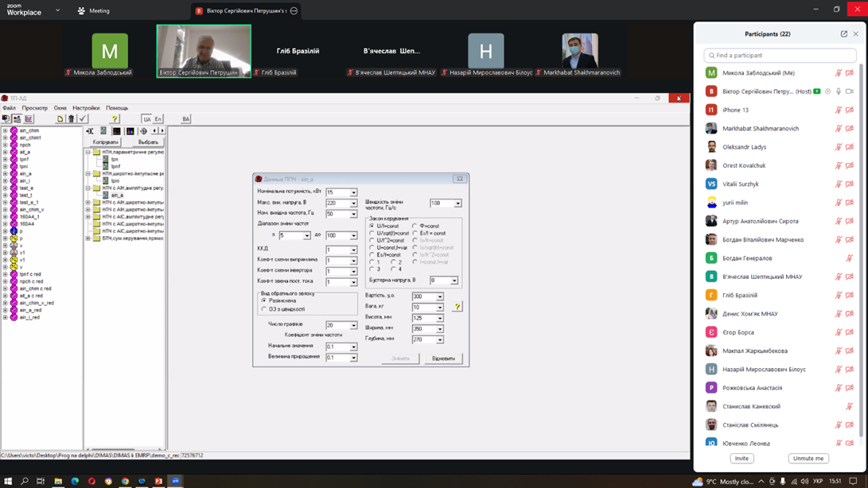868x488 pixels.
Task: Click the right arrow in middle panel toolbar
Action: coord(162,131)
